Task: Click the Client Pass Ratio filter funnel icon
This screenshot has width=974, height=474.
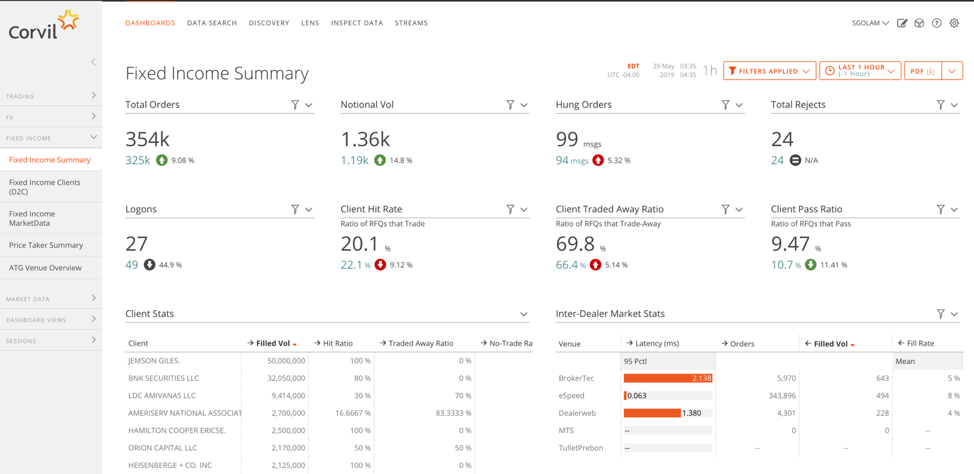Action: coord(940,209)
